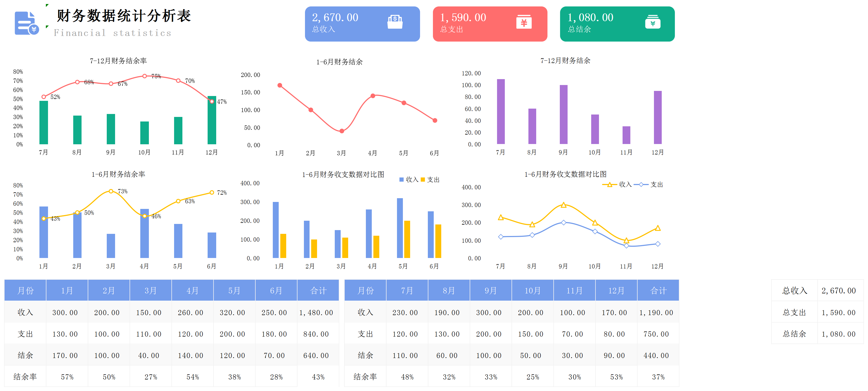Select the 总结余 summary cell 1,080.00 at right
868x391 pixels.
pos(838,334)
